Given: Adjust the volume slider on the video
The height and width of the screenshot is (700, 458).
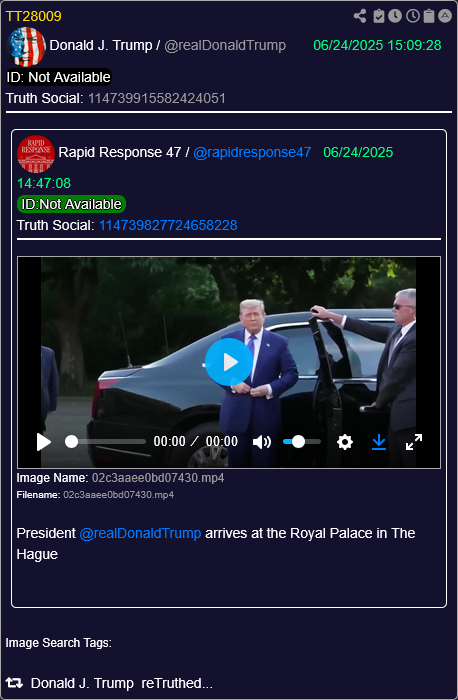Looking at the screenshot, I should click(x=302, y=442).
